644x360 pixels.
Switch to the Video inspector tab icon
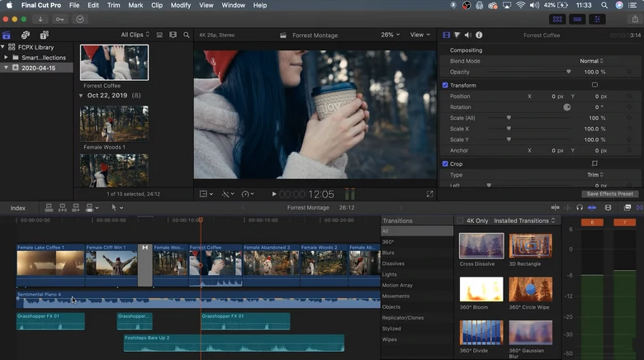[x=446, y=35]
